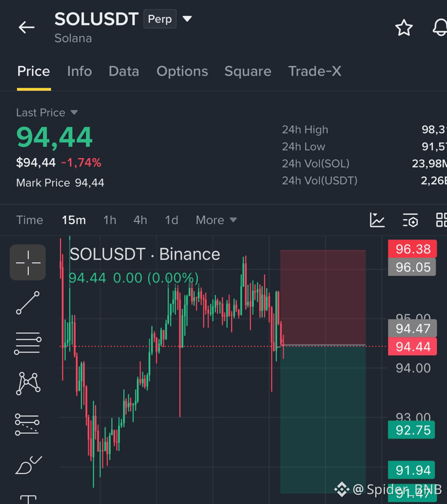Expand the Last Price dropdown

74,112
